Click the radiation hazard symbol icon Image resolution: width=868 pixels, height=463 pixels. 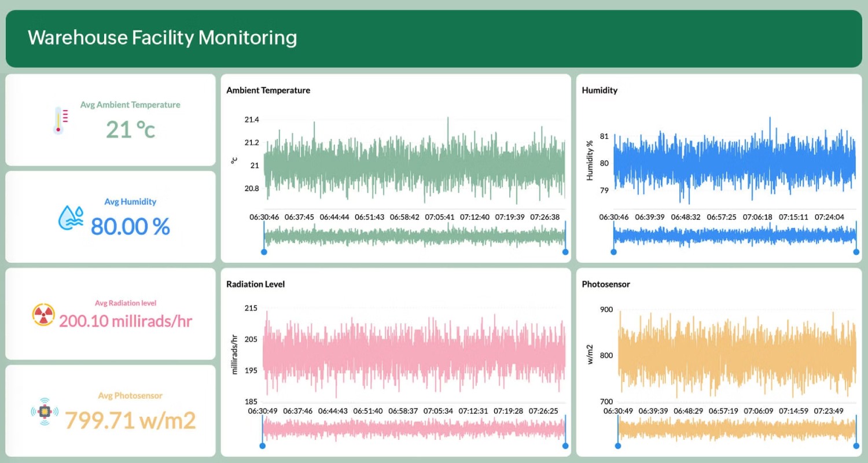pyautogui.click(x=43, y=314)
